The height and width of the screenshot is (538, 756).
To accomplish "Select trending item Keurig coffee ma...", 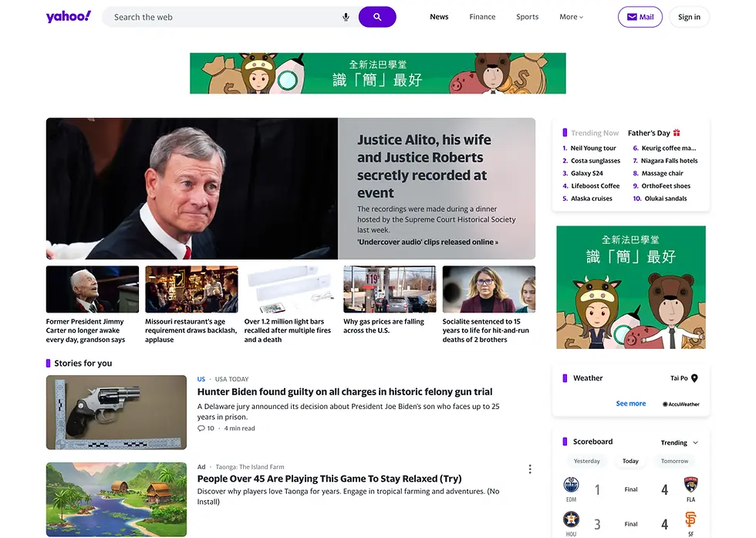I will pos(668,148).
